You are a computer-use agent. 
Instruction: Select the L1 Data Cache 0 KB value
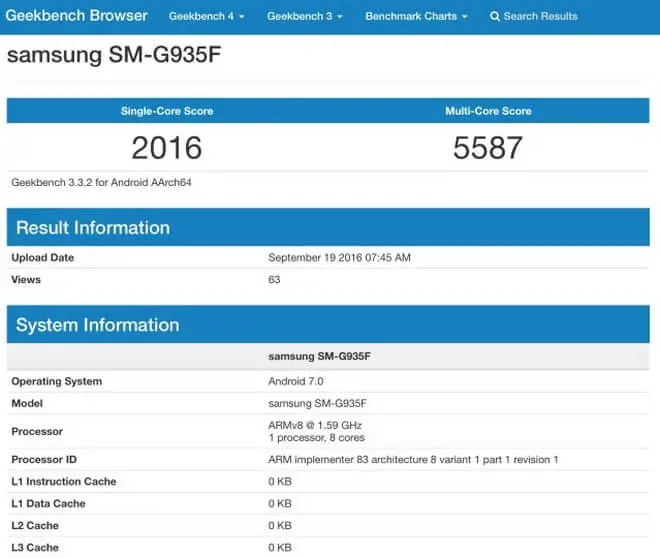pyautogui.click(x=280, y=503)
